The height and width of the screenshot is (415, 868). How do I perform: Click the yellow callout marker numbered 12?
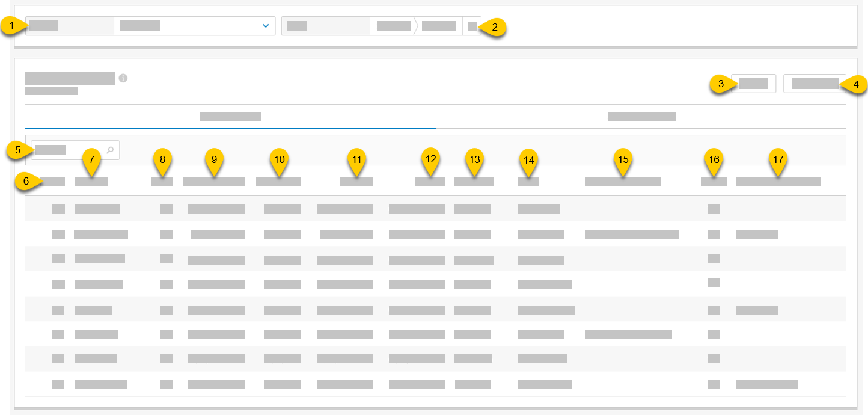click(x=430, y=160)
